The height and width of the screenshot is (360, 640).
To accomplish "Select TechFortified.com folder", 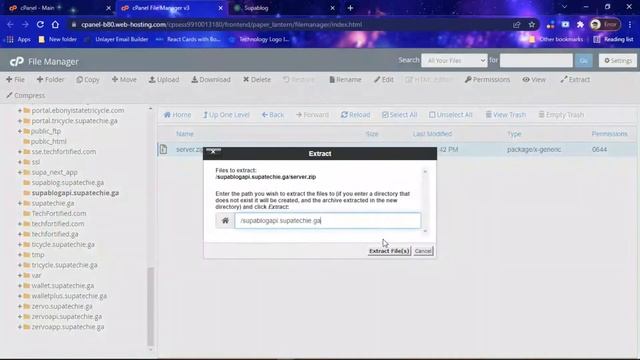I will [x=59, y=213].
